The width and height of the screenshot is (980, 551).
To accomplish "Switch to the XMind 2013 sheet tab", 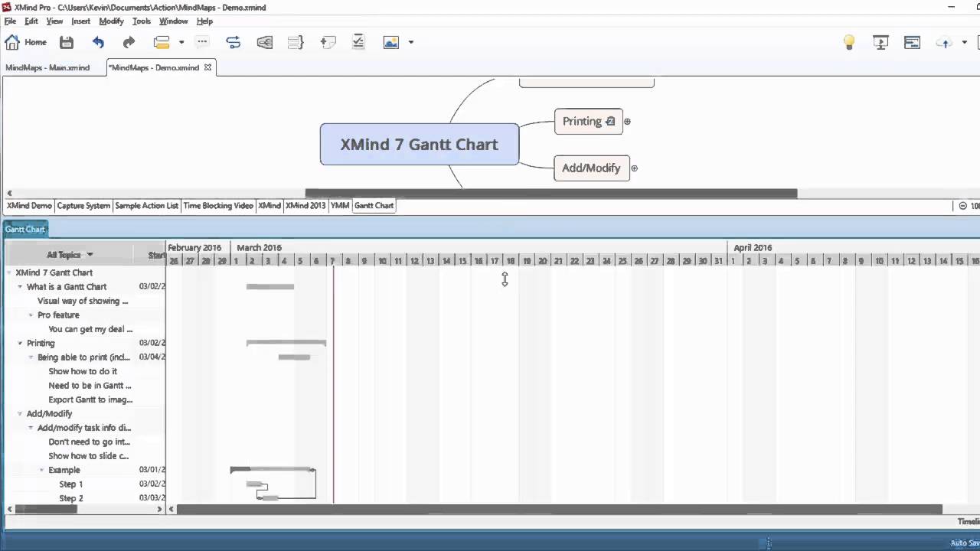I will [305, 205].
